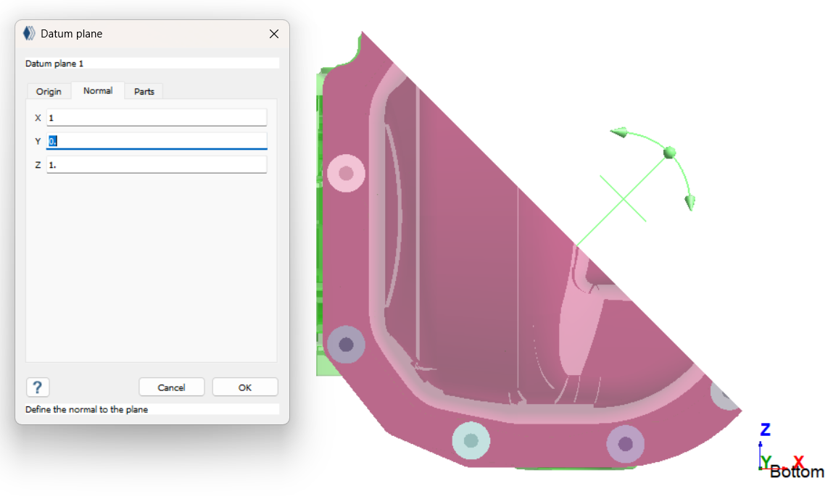Viewport: 837px width, 496px height.
Task: Click the help question mark button
Action: click(37, 387)
